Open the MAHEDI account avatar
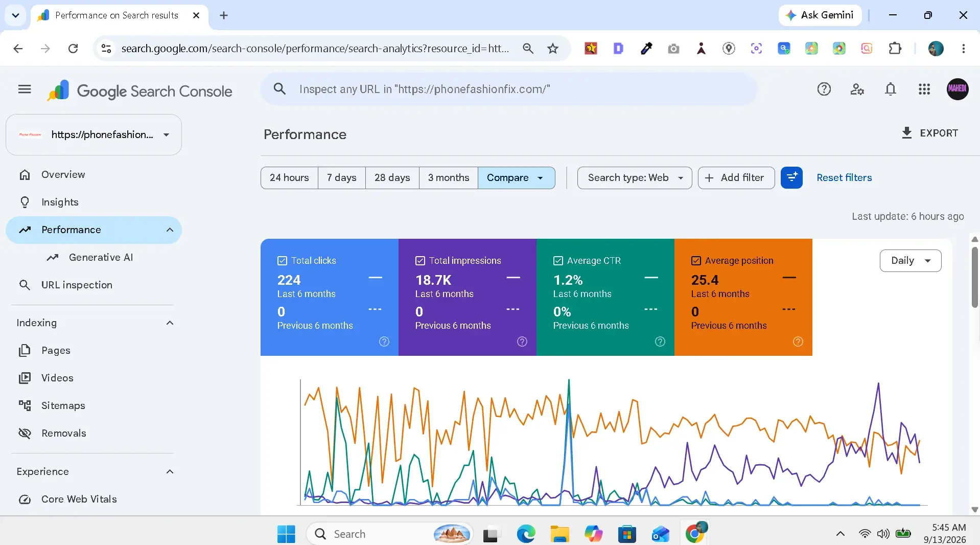 tap(957, 89)
